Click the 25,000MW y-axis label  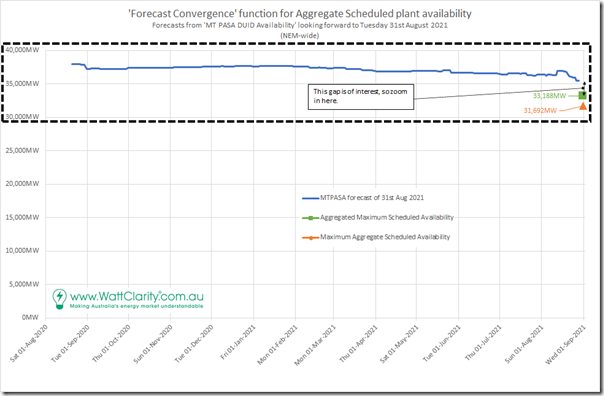pos(22,151)
